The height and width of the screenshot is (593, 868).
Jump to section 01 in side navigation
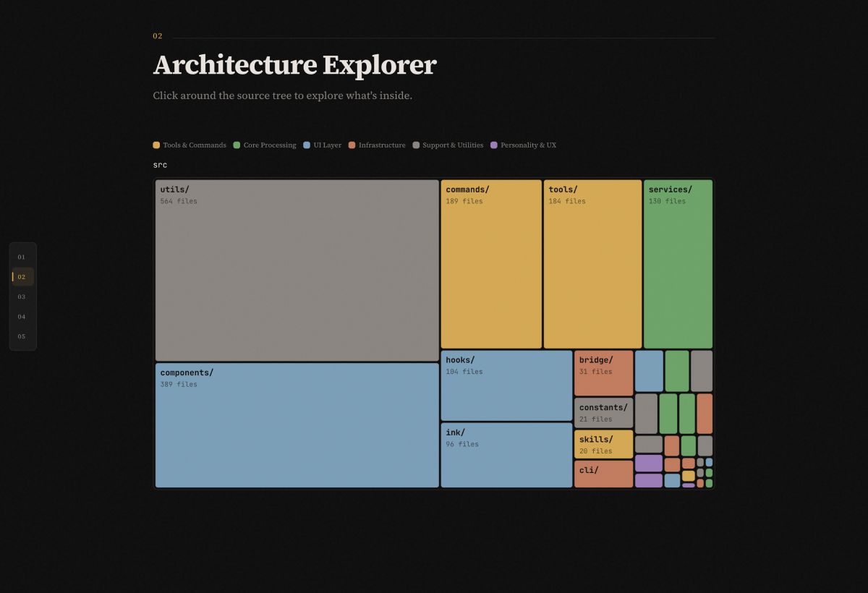tap(22, 257)
